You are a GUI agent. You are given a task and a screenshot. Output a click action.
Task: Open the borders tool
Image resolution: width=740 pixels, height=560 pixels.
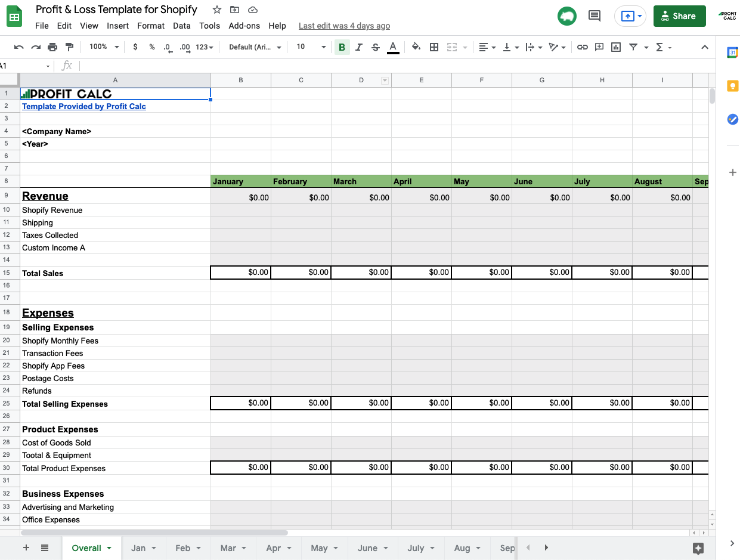tap(434, 47)
